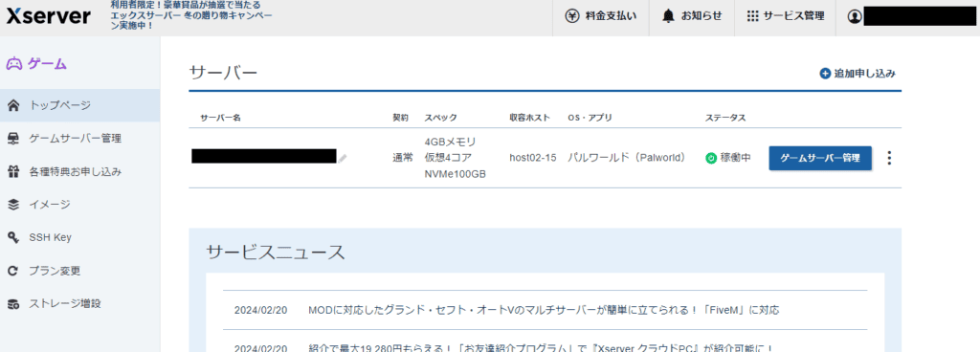Open プラン変更 in sidebar
The height and width of the screenshot is (352, 980).
coord(79,271)
